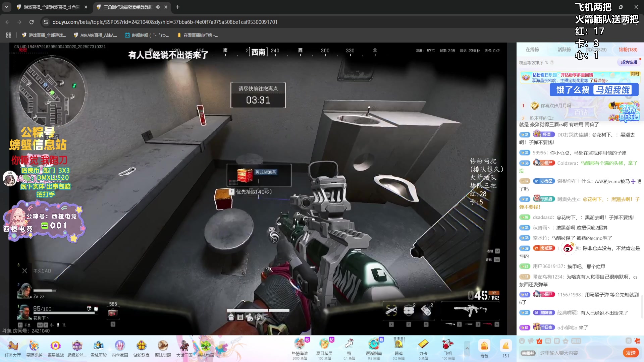The width and height of the screenshot is (644, 362).
Task: Open the 任务大厅 task hall icon
Action: pyautogui.click(x=13, y=348)
